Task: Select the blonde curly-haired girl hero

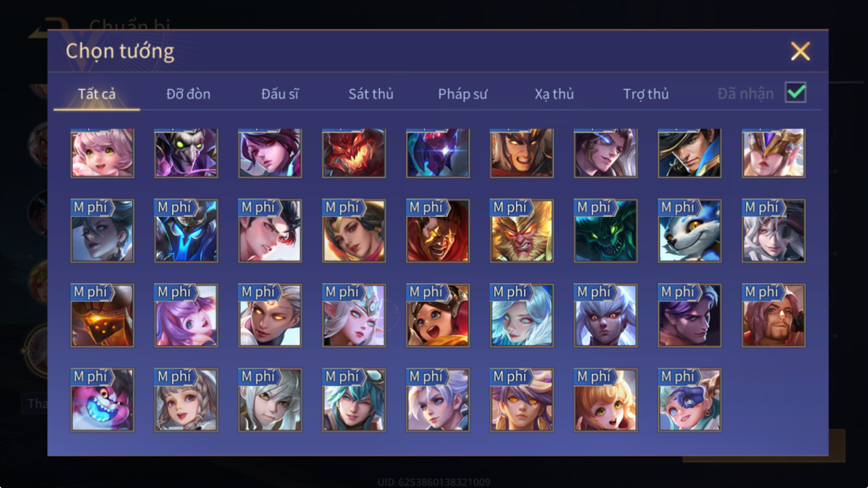Action: [605, 400]
